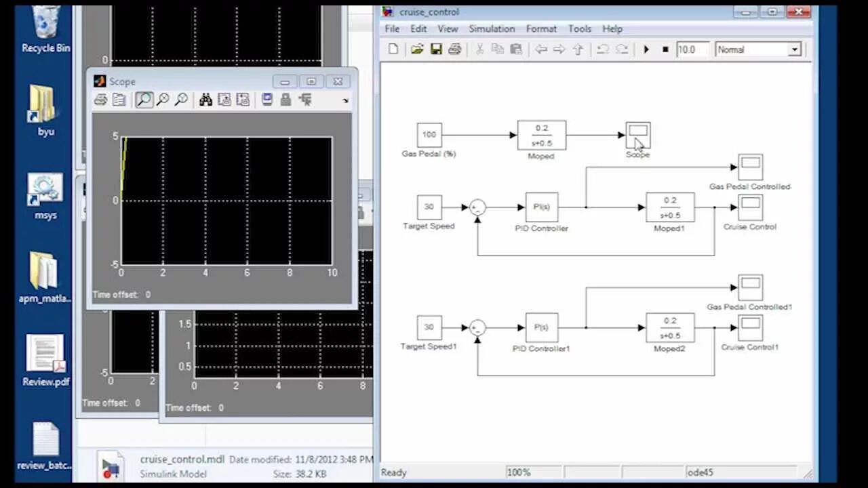The image size is (868, 488).
Task: Click the lock axes selection icon in Scope
Action: [285, 100]
